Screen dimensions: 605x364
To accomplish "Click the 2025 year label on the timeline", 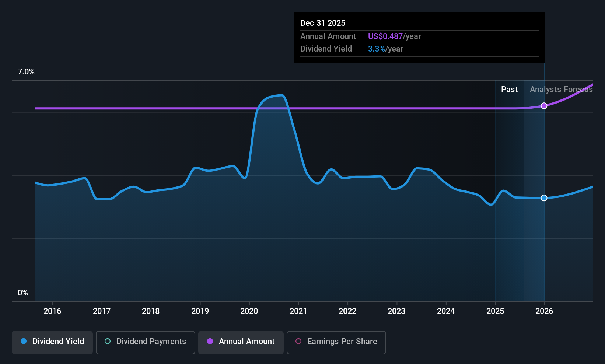I will (495, 311).
